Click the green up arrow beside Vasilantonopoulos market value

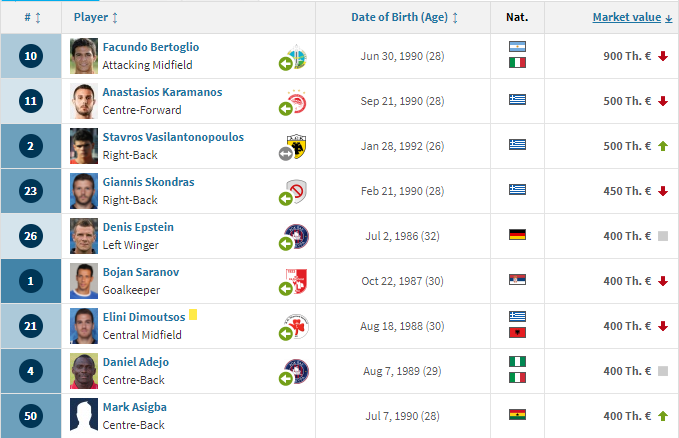pos(663,146)
